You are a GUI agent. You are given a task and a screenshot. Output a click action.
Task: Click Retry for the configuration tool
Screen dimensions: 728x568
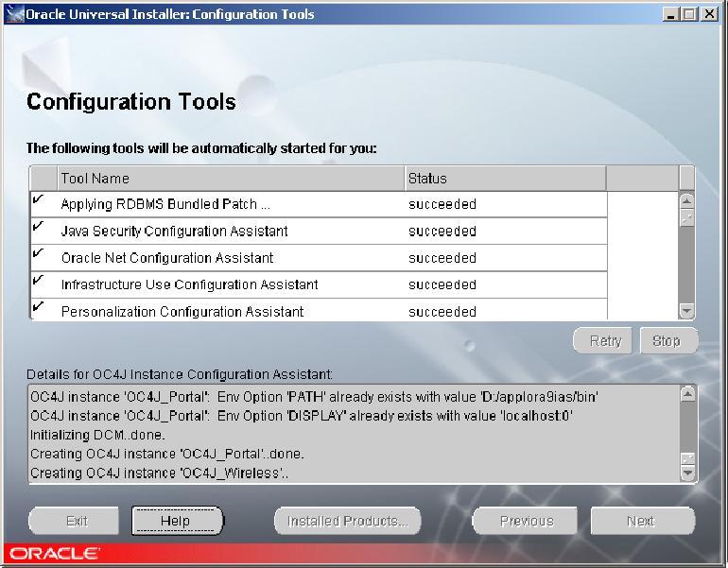603,340
